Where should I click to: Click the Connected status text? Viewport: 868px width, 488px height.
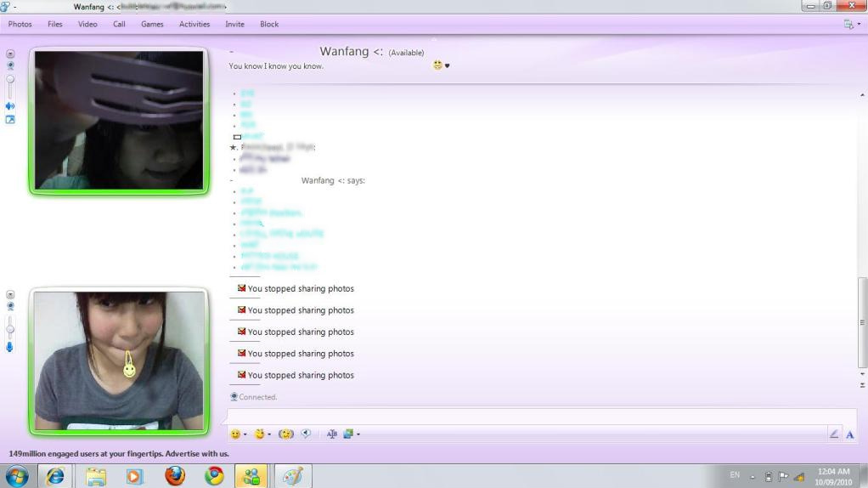(x=257, y=397)
